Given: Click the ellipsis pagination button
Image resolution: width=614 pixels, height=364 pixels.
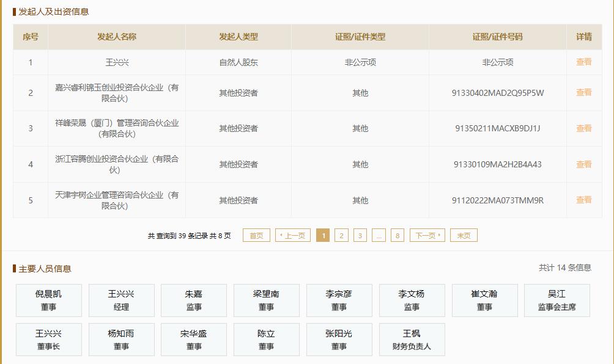Looking at the screenshot, I should tap(379, 236).
